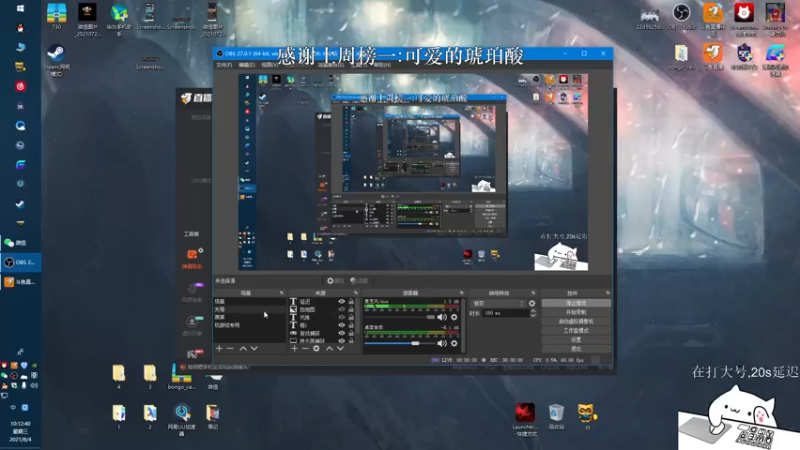Click the mixer panel vertical scrollbar

pos(463,326)
